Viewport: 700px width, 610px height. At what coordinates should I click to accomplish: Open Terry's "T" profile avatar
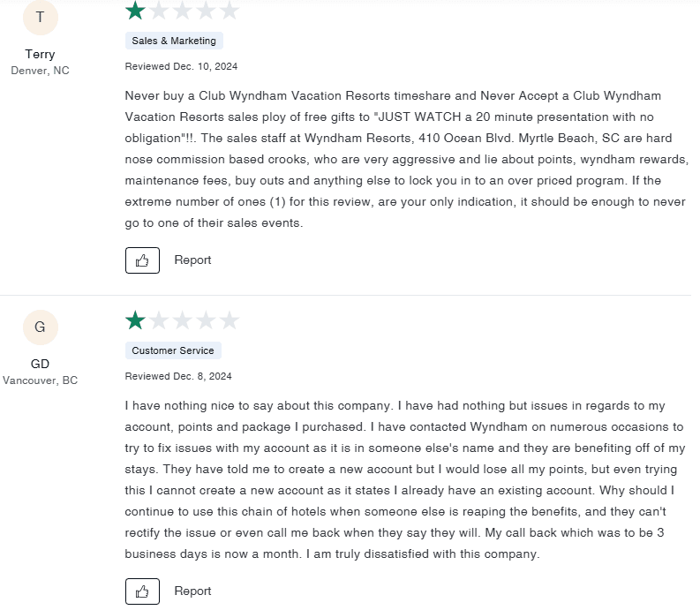[x=40, y=18]
